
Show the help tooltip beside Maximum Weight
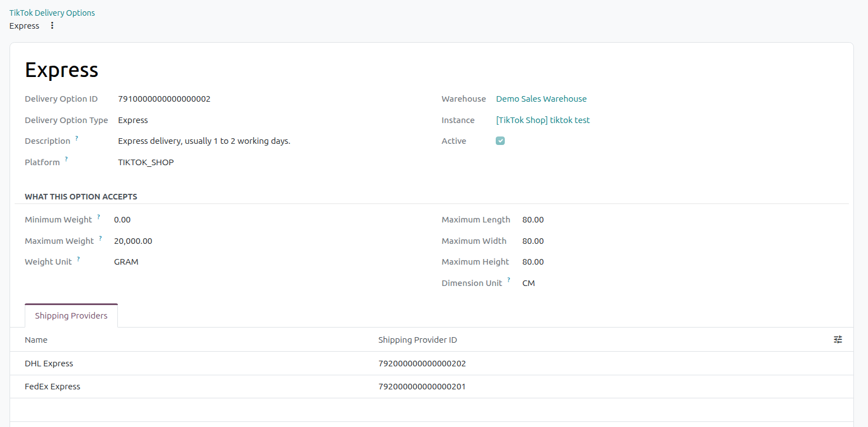(x=100, y=238)
